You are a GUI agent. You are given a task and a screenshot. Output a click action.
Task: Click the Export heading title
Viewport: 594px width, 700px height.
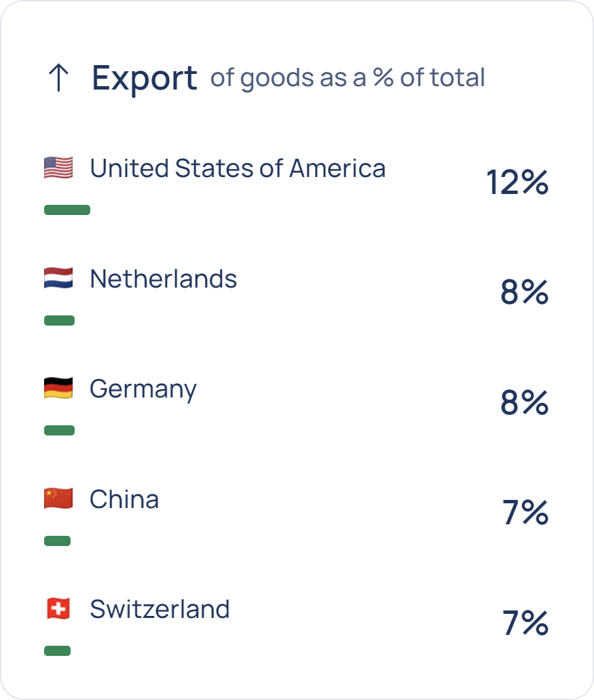[145, 78]
